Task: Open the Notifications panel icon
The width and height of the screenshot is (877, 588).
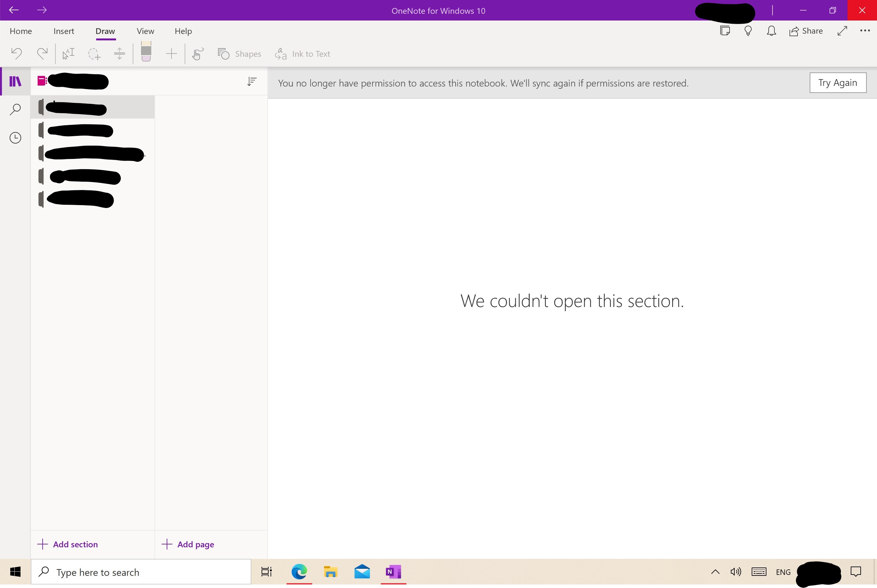Action: tap(772, 30)
